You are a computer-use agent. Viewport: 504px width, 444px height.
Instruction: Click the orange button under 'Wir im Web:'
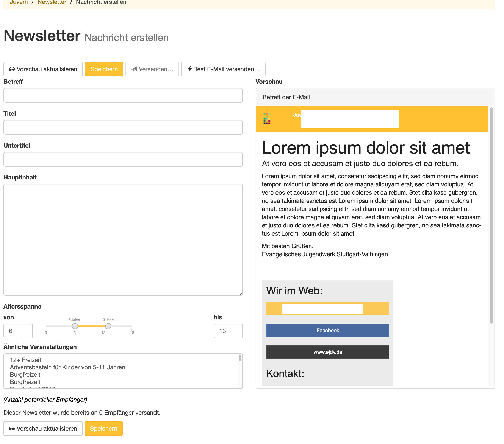point(327,309)
